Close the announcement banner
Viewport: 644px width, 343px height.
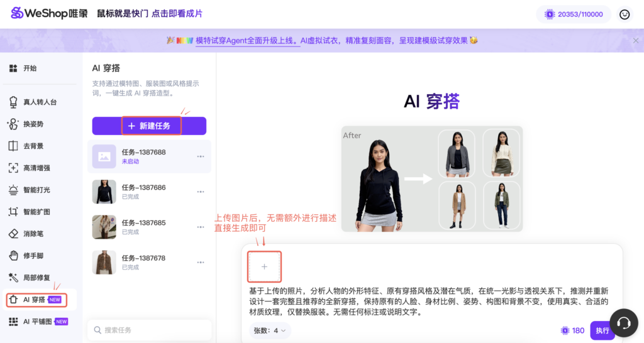635,40
